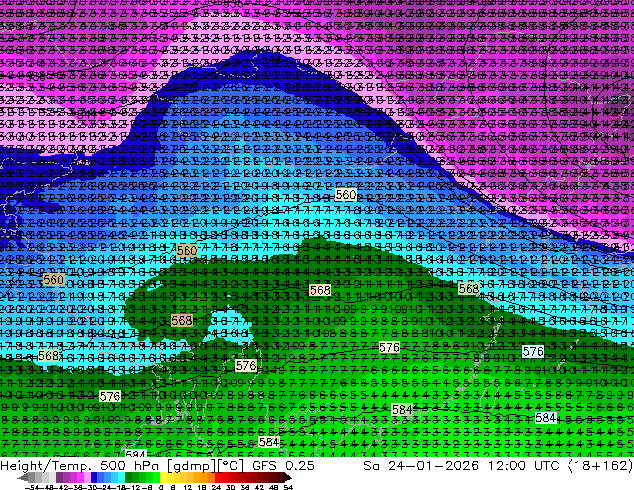The width and height of the screenshot is (634, 490).
Task: Click the grey left arrow end of color scale
Action: 23,477
